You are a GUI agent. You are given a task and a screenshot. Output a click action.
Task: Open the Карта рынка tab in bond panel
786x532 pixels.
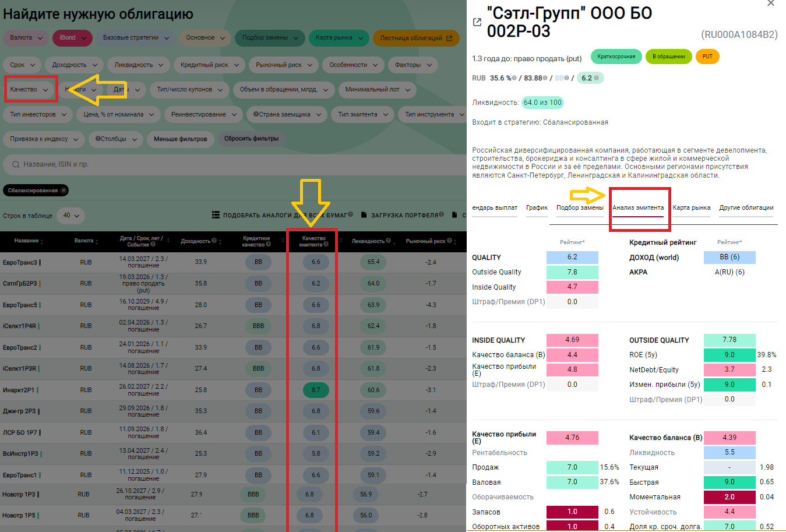point(691,208)
